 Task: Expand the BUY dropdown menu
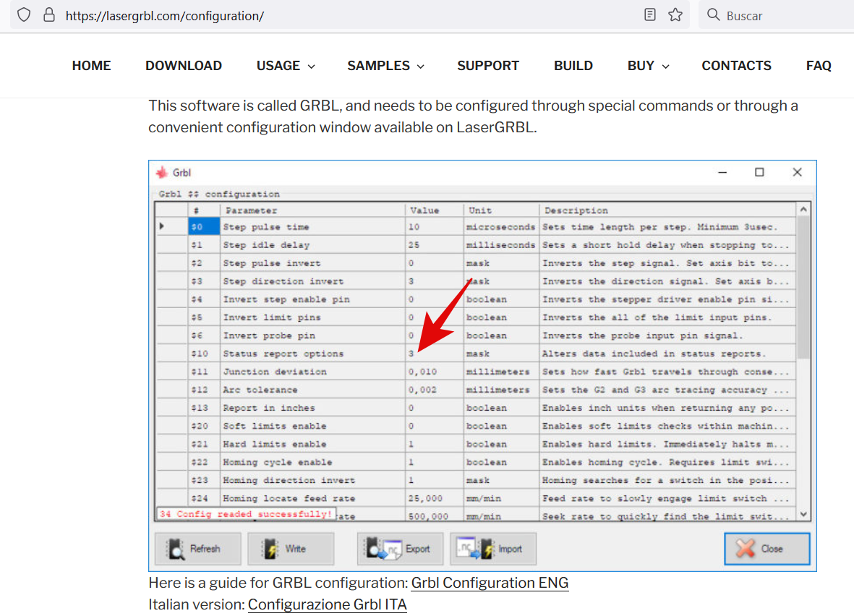coord(647,65)
